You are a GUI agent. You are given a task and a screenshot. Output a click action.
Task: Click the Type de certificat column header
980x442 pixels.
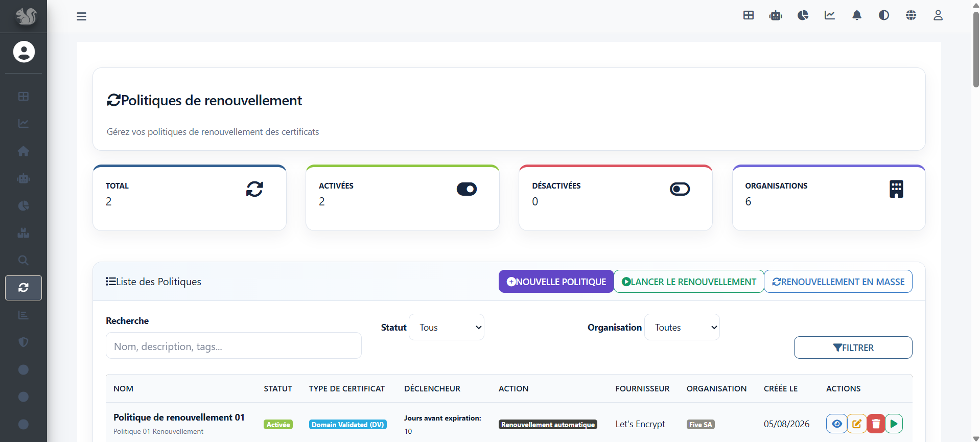(x=347, y=389)
